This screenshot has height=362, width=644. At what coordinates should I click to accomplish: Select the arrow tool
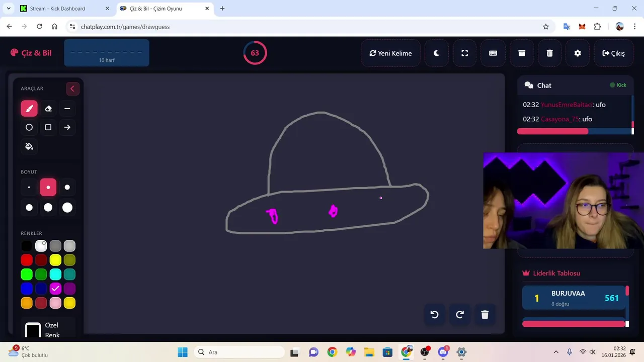tap(67, 128)
